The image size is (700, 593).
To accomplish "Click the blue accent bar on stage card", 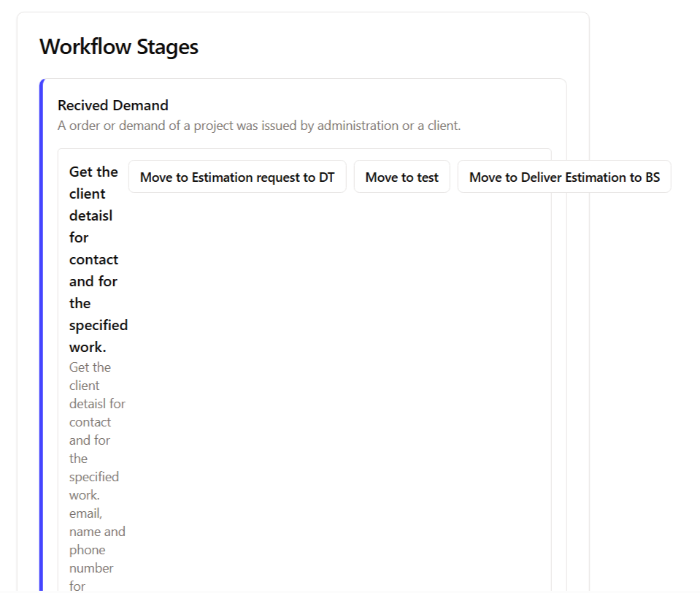I will tap(42, 329).
